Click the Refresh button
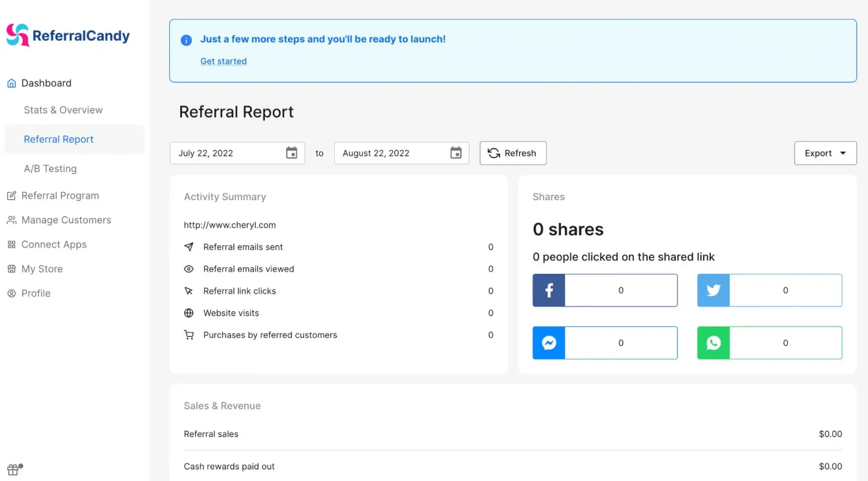The image size is (868, 481). pos(513,153)
